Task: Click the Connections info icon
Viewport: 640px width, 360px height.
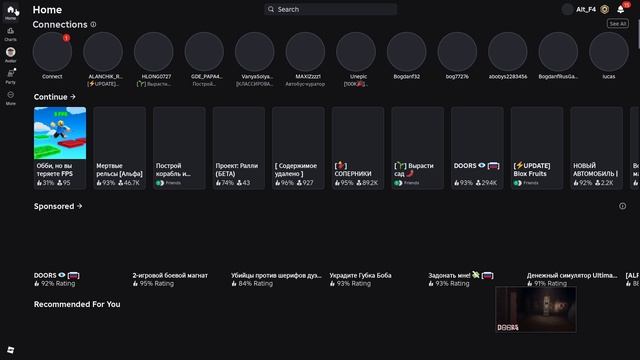Action: coord(93,24)
